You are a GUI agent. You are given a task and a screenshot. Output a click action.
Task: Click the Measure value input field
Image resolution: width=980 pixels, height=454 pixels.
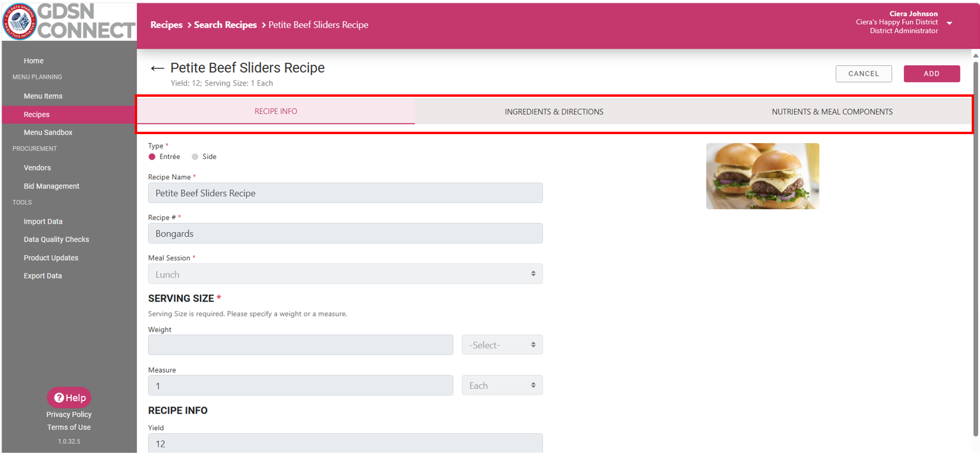pyautogui.click(x=300, y=386)
